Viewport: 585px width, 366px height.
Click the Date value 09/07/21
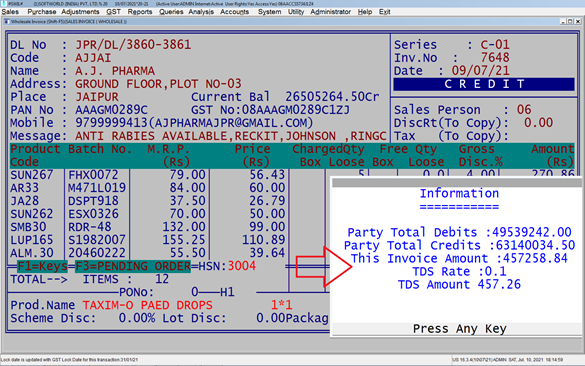point(481,71)
